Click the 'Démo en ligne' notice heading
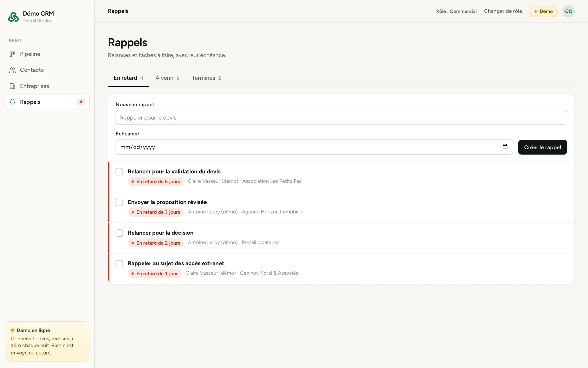This screenshot has width=588, height=368. [x=33, y=330]
